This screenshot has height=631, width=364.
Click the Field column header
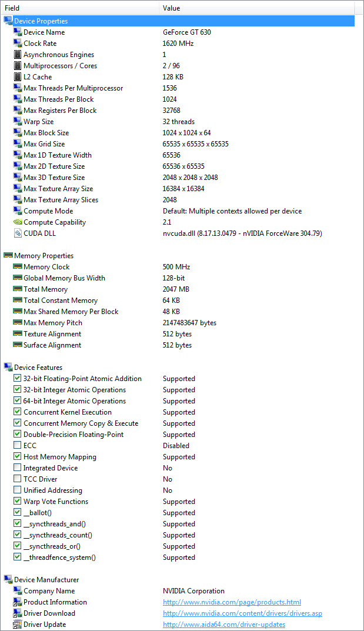tap(80, 8)
